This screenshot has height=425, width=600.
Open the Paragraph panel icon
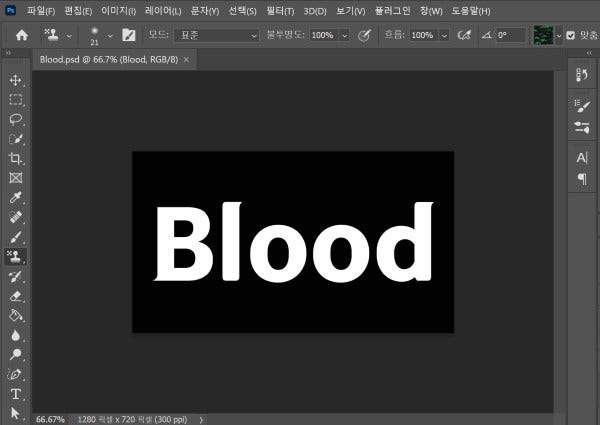click(582, 178)
